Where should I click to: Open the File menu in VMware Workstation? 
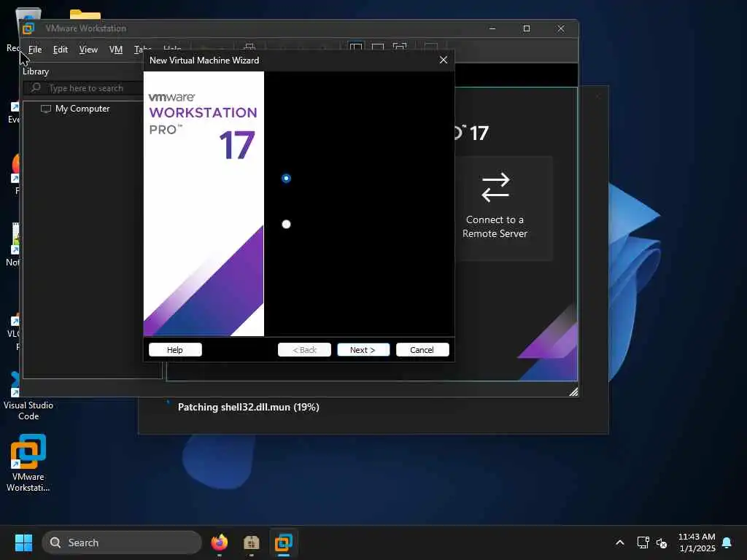pyautogui.click(x=35, y=50)
